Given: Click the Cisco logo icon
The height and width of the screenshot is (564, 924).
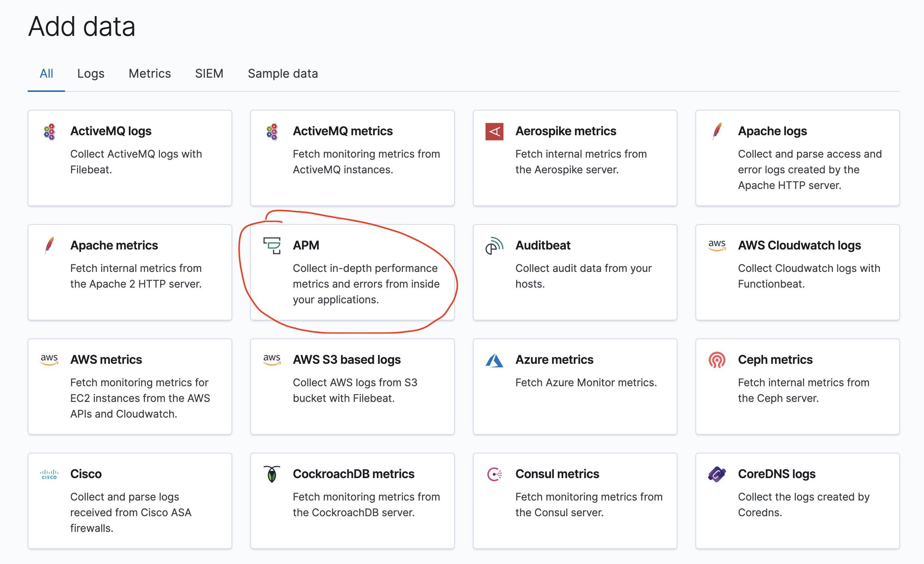Looking at the screenshot, I should 49,474.
